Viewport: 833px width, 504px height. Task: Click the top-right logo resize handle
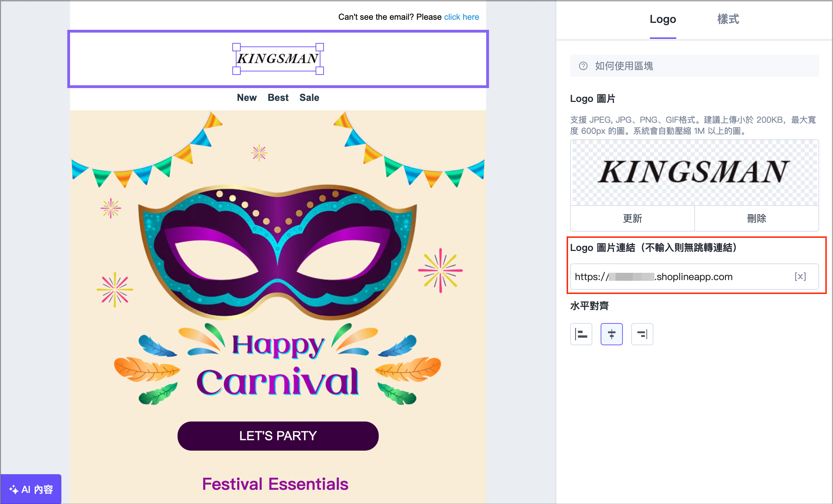click(x=320, y=47)
